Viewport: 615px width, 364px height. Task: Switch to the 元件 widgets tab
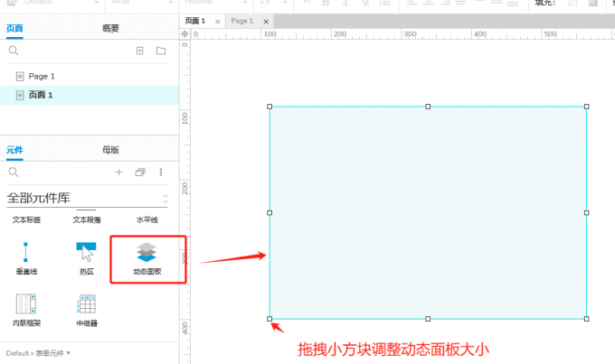click(14, 150)
